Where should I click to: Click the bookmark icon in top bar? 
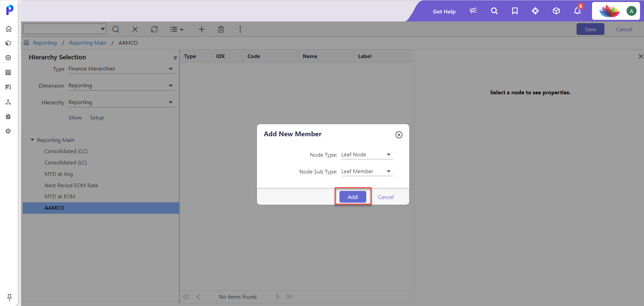tap(515, 11)
